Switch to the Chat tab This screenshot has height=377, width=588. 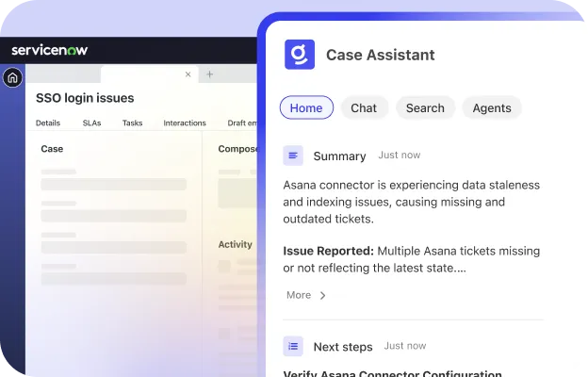click(364, 107)
